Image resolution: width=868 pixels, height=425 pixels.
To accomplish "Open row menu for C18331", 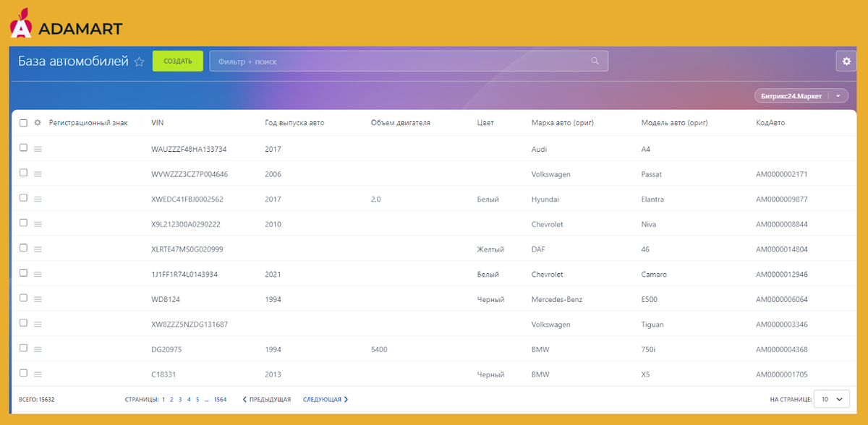I will click(x=38, y=374).
